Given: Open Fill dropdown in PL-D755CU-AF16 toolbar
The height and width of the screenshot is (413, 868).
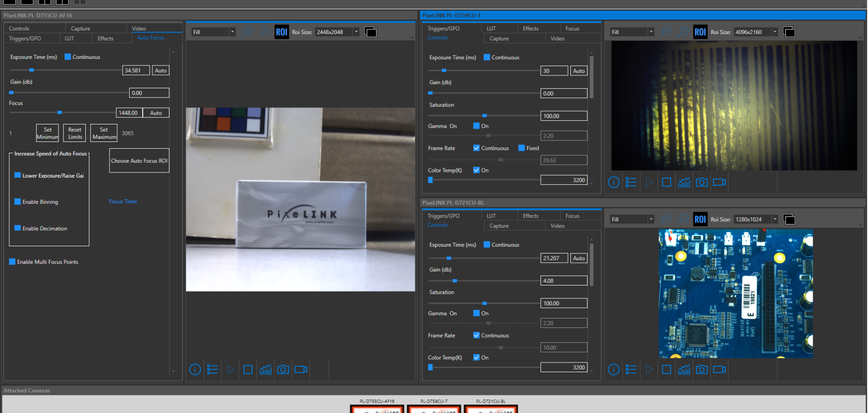Looking at the screenshot, I should tap(213, 32).
